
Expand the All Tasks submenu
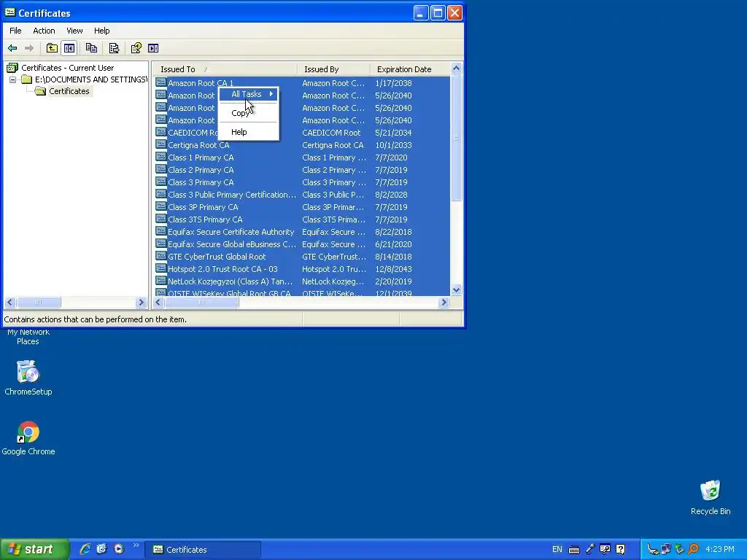[248, 94]
